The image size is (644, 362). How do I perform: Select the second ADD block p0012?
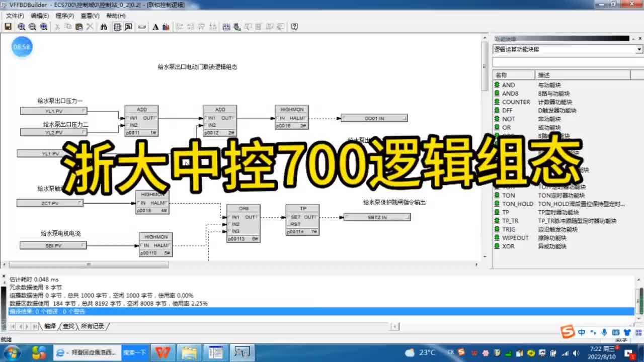(220, 121)
